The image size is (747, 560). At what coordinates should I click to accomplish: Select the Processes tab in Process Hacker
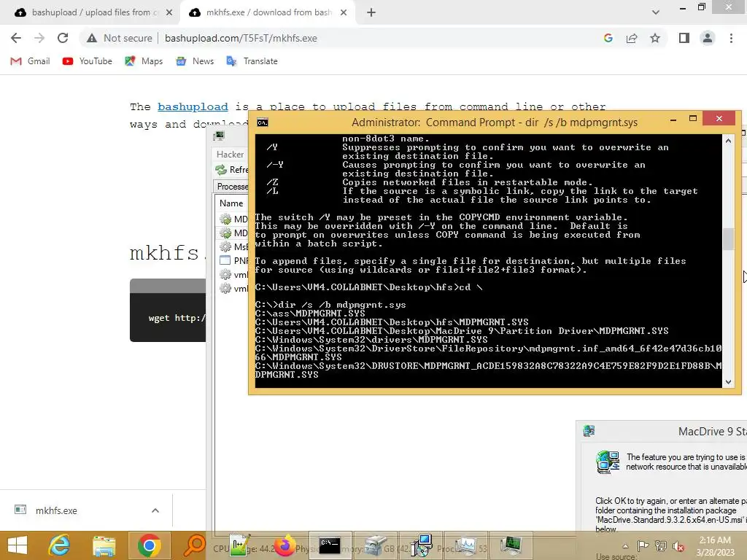pyautogui.click(x=231, y=186)
